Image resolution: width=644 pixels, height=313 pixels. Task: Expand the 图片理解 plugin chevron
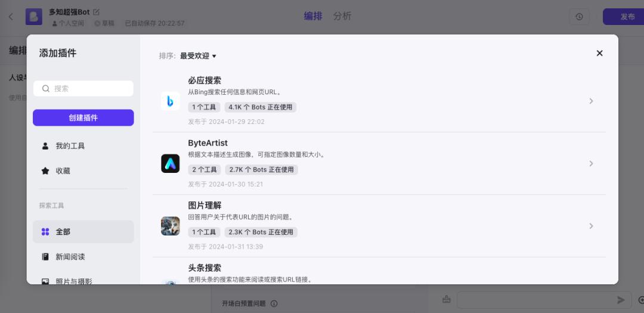[x=591, y=226]
